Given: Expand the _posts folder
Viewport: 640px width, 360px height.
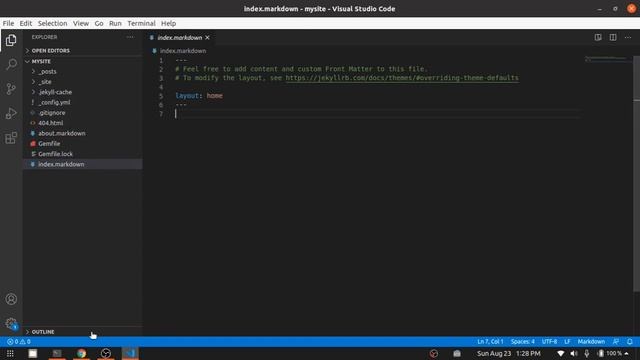Looking at the screenshot, I should 83,71.
